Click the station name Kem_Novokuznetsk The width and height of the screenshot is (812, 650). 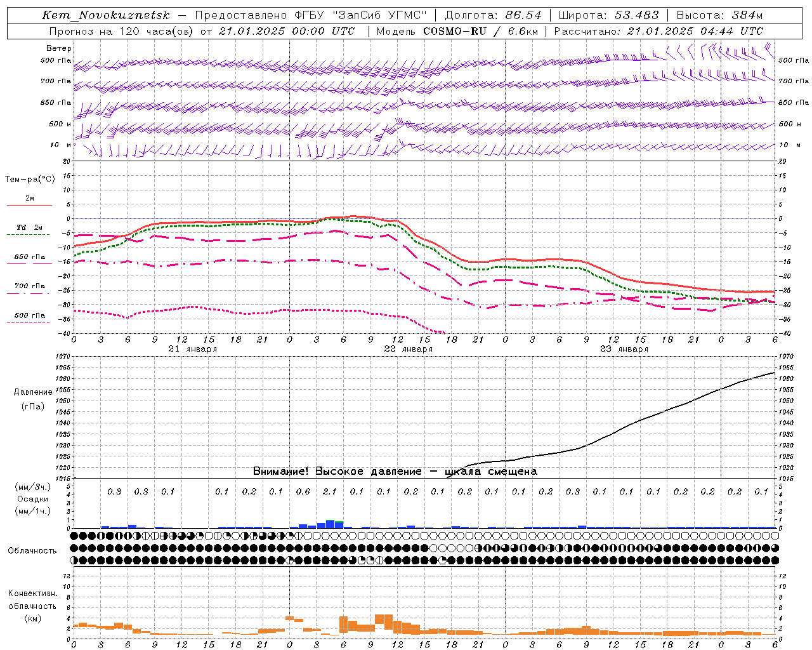coord(106,15)
